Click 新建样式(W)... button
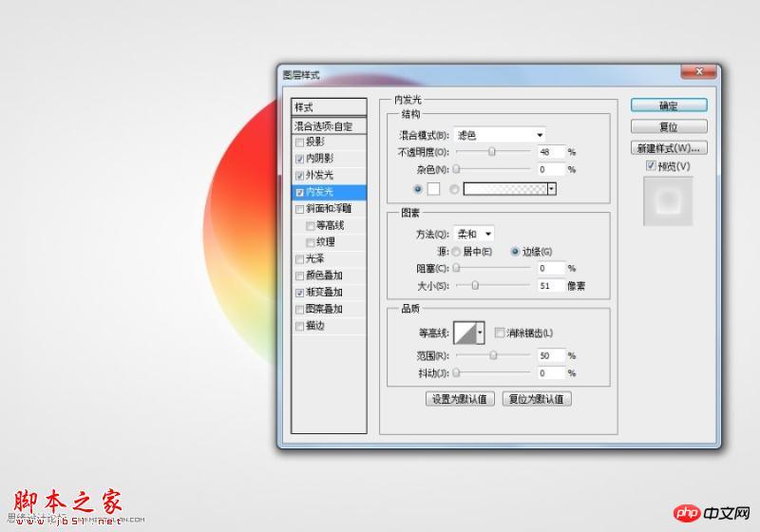The image size is (760, 532). point(669,148)
